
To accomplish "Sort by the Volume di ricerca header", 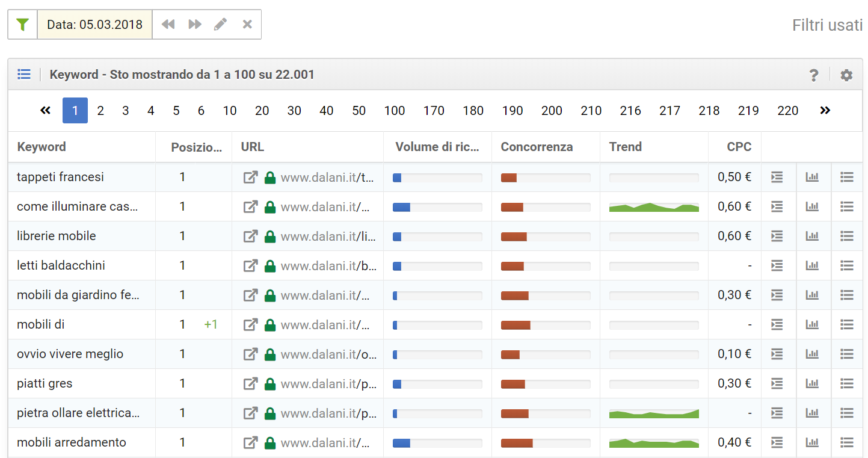I will (x=437, y=147).
